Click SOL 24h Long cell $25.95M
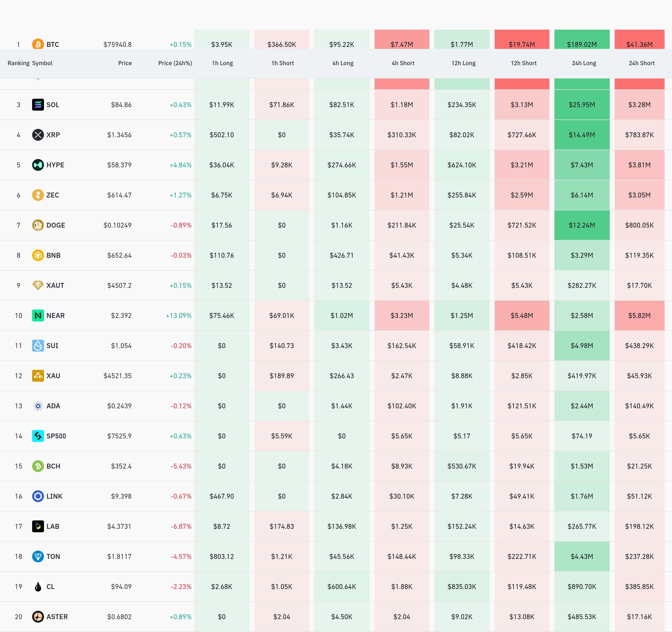This screenshot has height=632, width=672. click(x=582, y=105)
